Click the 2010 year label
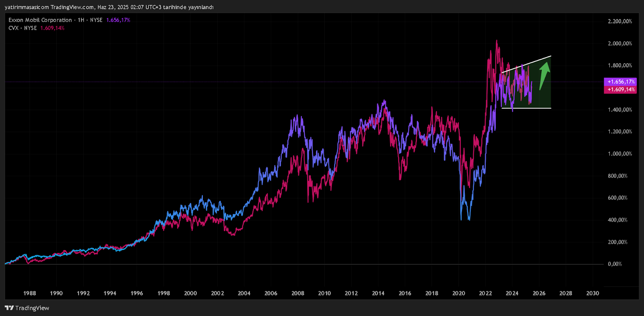The width and height of the screenshot is (644, 316). coord(324,293)
